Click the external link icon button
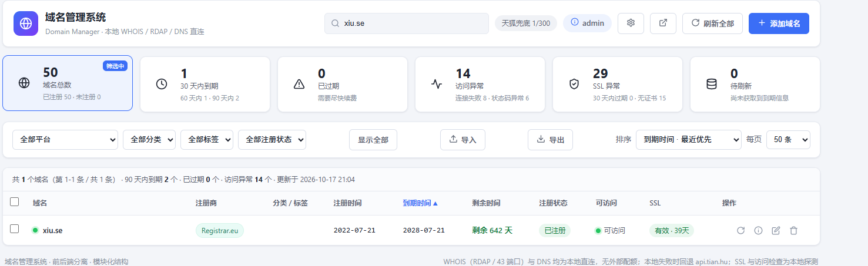 pos(663,23)
